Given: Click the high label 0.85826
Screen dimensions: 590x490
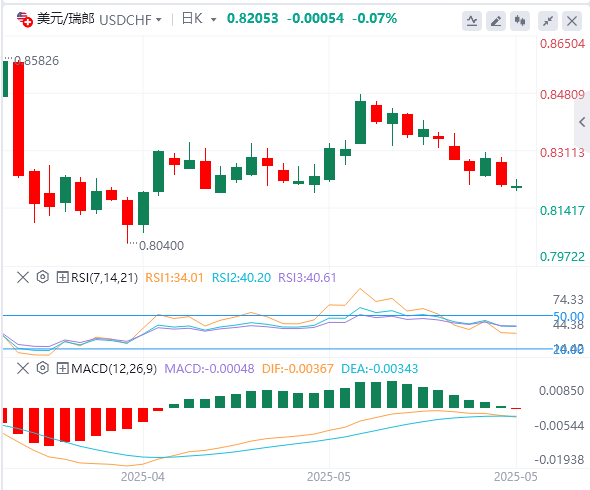Looking at the screenshot, I should pos(36,61).
